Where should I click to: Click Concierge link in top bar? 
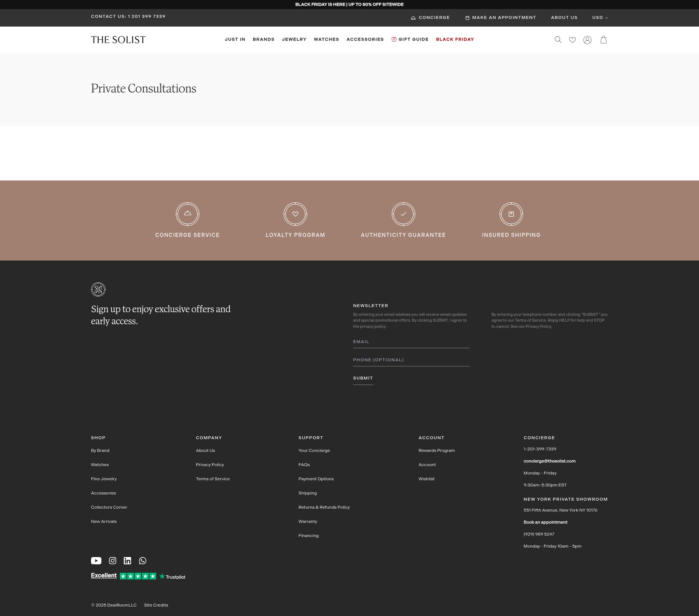tap(430, 17)
